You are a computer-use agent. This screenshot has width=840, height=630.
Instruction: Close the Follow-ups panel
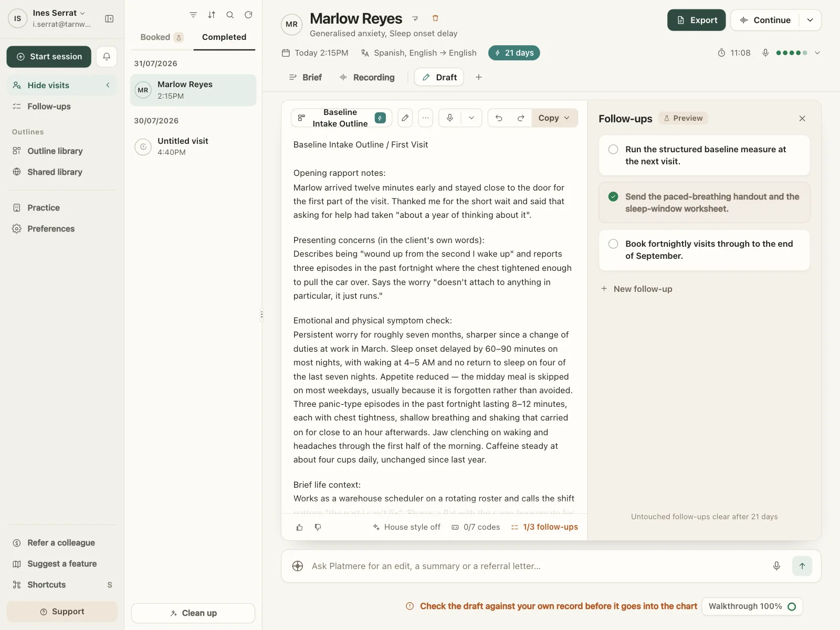pos(802,119)
